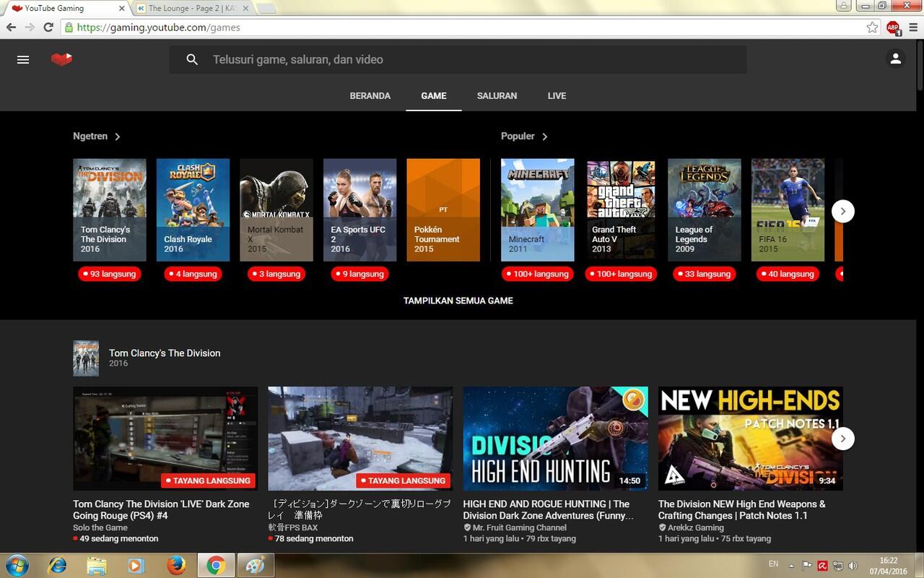Click the 93 langsung badge
Image resolution: width=924 pixels, height=578 pixels.
(x=110, y=274)
